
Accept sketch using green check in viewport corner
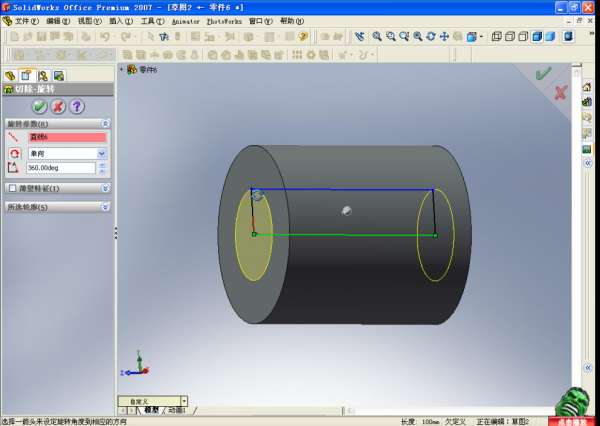click(x=543, y=73)
